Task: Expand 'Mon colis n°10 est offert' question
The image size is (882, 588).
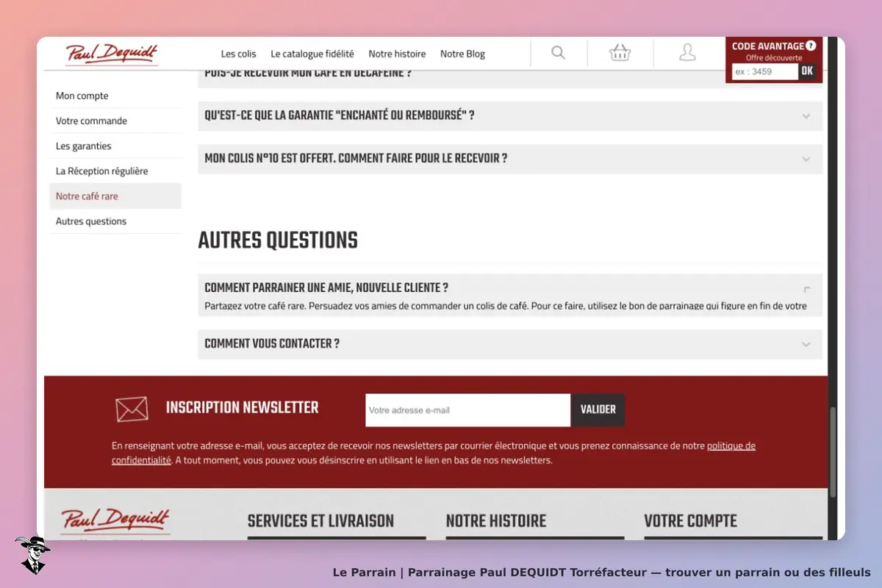Action: [x=510, y=159]
